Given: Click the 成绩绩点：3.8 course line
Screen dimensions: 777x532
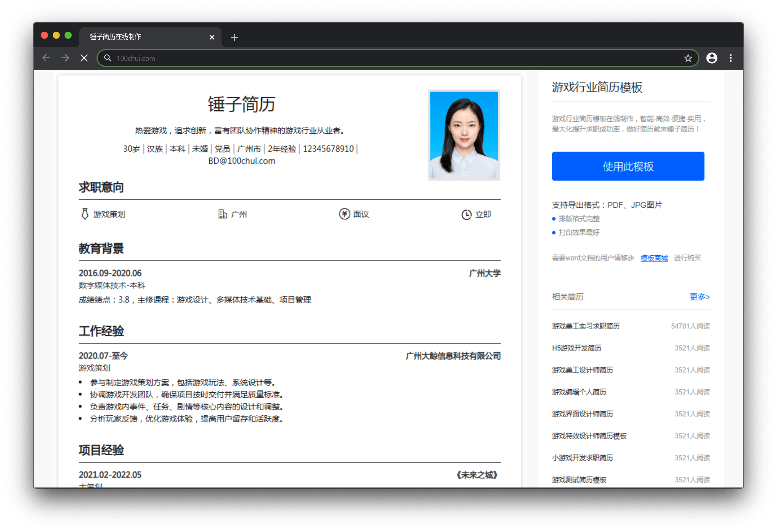Looking at the screenshot, I should pos(195,300).
